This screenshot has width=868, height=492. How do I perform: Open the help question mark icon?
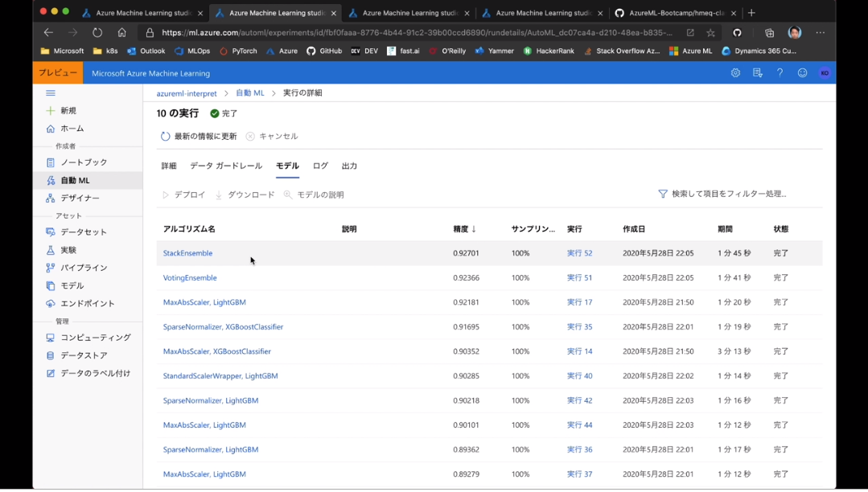pyautogui.click(x=780, y=73)
